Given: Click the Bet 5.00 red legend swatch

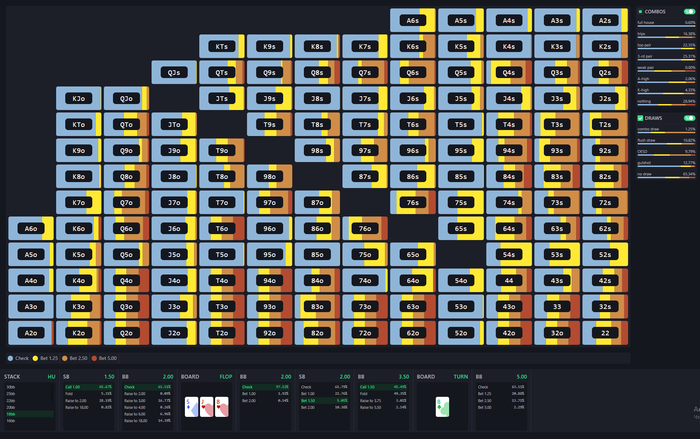Looking at the screenshot, I should (94, 358).
